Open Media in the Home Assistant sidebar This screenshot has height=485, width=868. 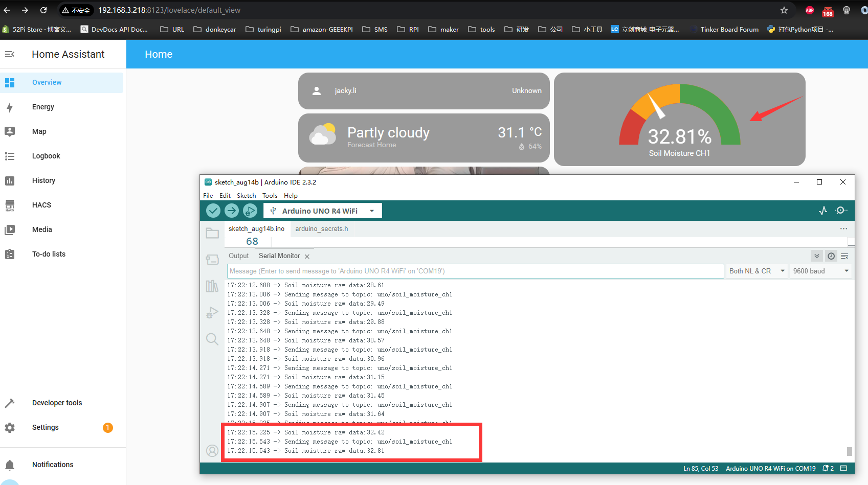tap(62, 229)
